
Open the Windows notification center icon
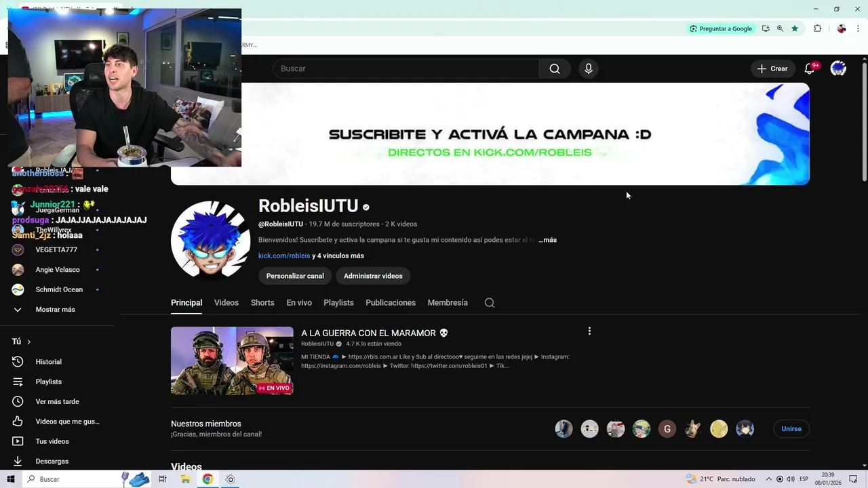point(853,479)
